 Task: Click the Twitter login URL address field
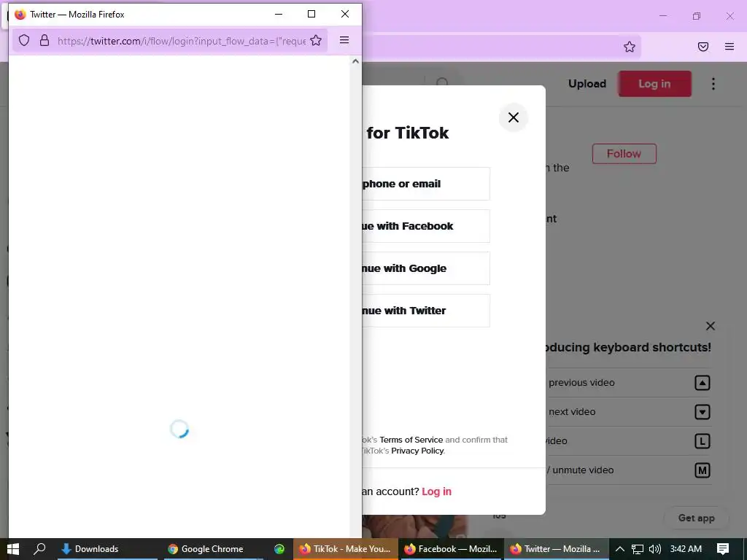(x=181, y=41)
